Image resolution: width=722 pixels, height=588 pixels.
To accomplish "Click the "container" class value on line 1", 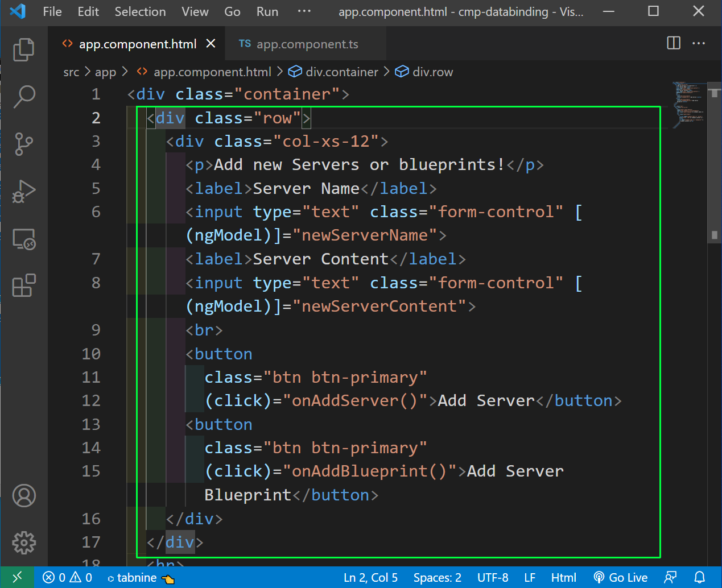I will tap(287, 93).
